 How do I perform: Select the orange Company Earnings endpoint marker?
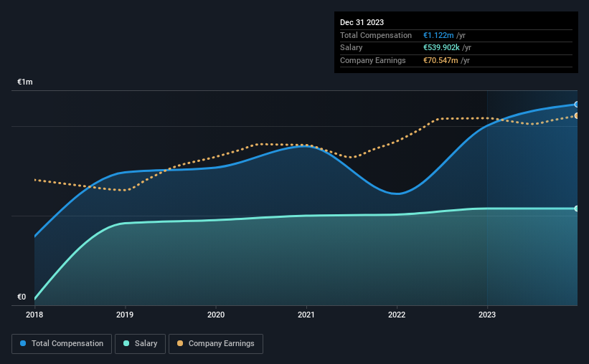point(576,116)
